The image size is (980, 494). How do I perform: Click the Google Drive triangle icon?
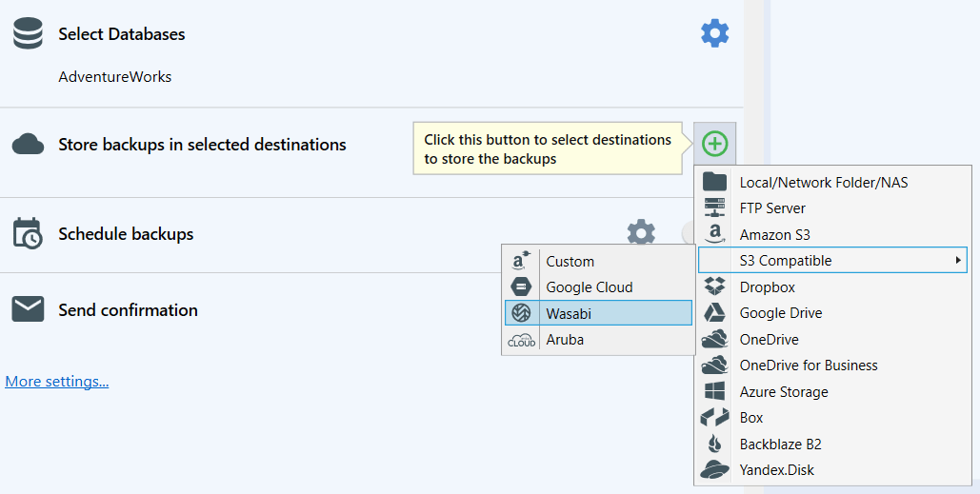714,313
